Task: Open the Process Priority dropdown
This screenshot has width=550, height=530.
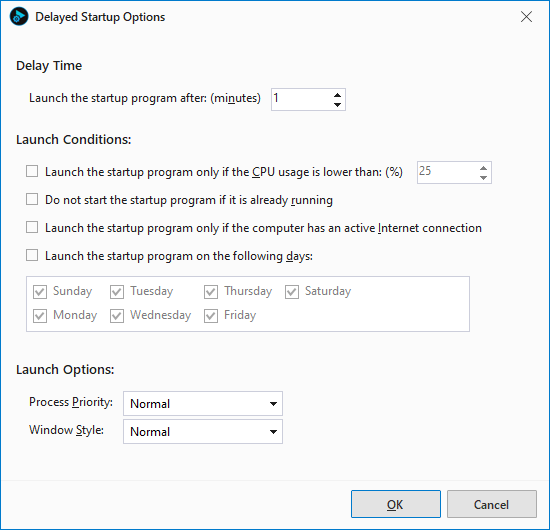Action: pyautogui.click(x=203, y=404)
